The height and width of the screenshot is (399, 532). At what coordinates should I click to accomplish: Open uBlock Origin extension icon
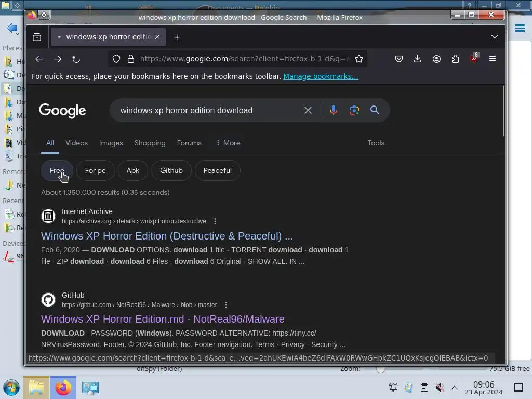[474, 58]
